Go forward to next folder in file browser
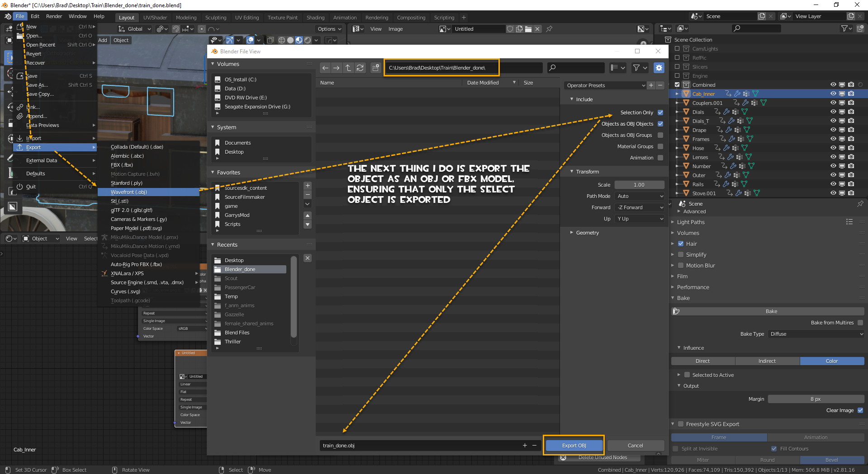 pyautogui.click(x=337, y=68)
